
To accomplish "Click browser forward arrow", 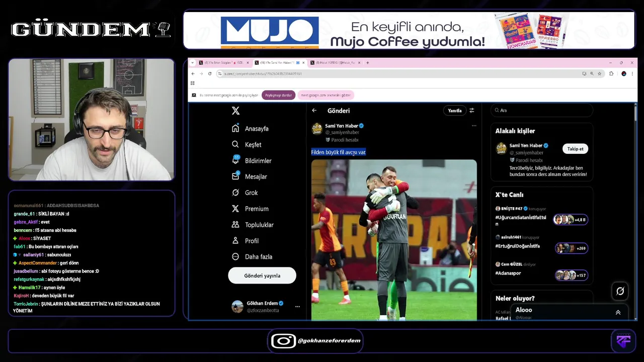I will (201, 73).
